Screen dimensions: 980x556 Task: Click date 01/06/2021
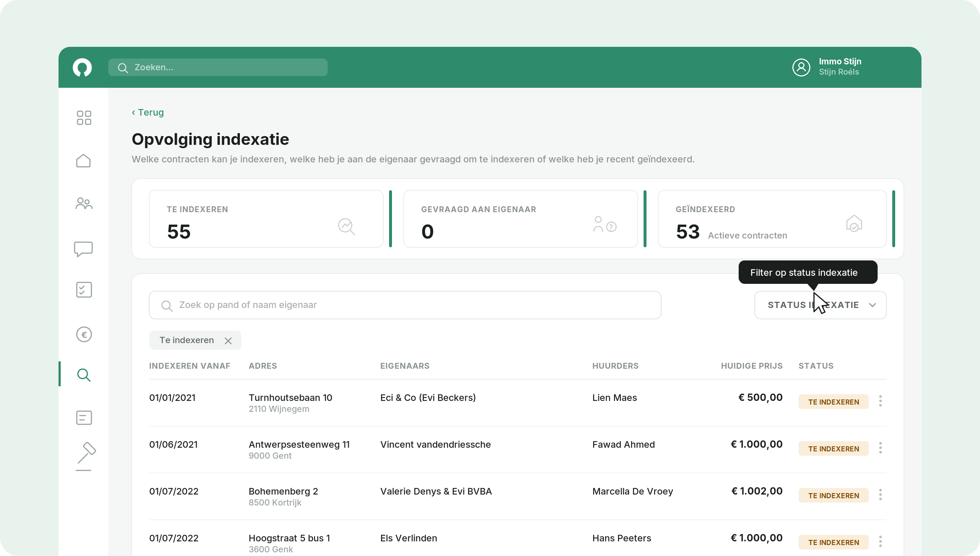[x=173, y=444]
